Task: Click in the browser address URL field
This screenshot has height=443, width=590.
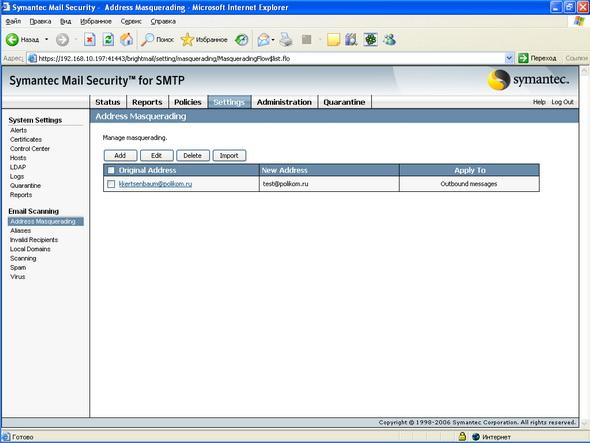Action: 271,58
